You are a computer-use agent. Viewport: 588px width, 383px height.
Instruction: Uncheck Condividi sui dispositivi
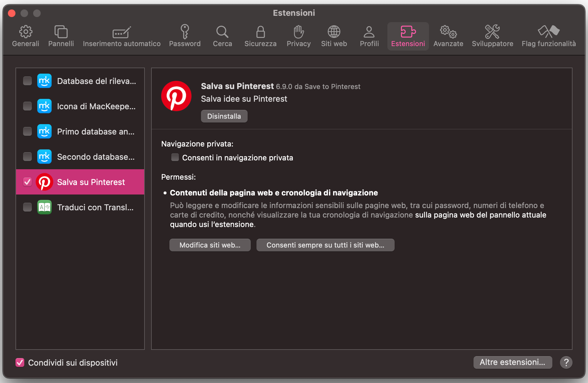click(x=20, y=362)
